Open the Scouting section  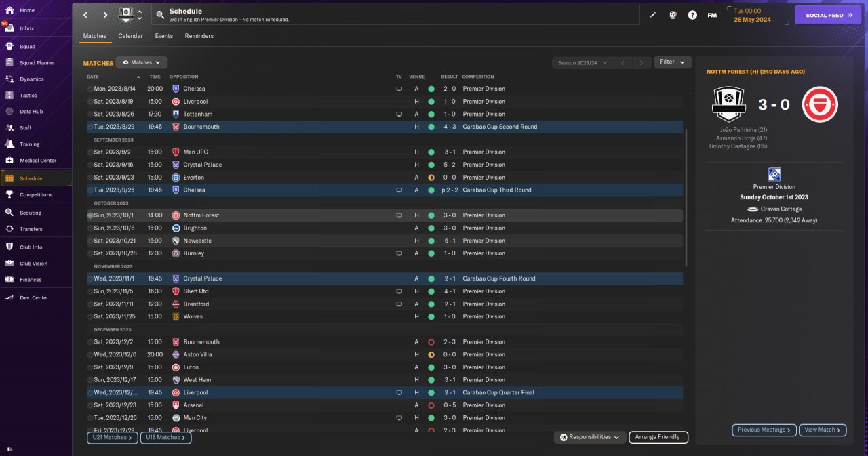click(x=31, y=213)
